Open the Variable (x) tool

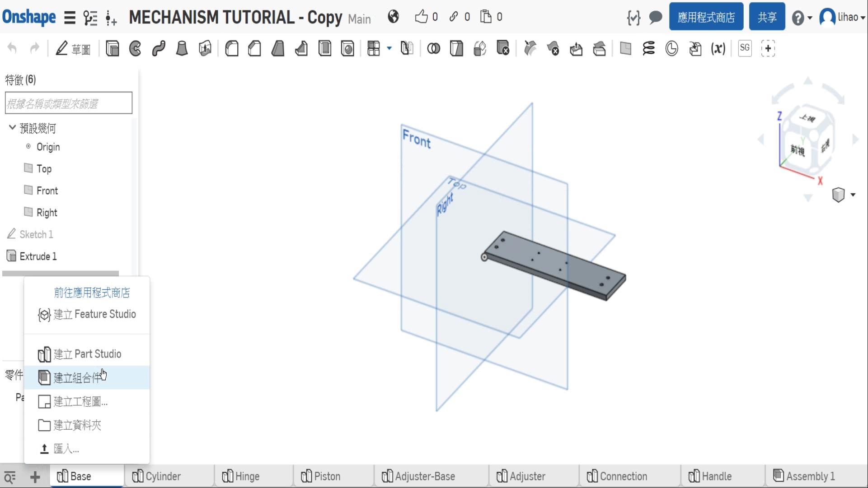(x=718, y=48)
